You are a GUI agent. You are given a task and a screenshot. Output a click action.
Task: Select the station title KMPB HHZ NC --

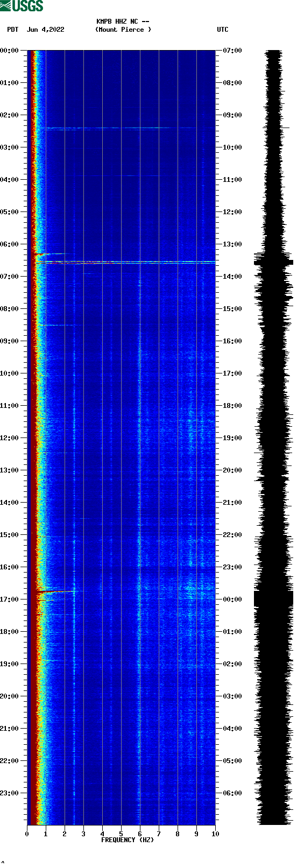click(x=123, y=22)
